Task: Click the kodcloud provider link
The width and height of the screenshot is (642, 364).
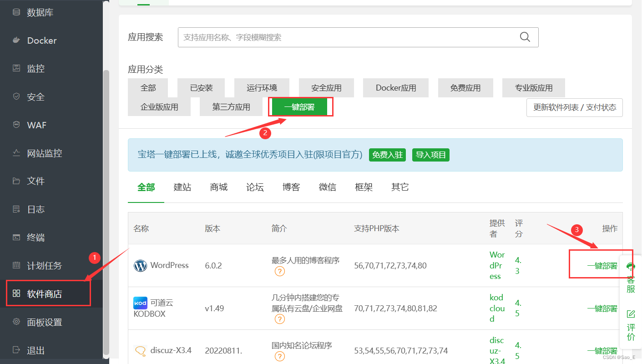Action: (x=497, y=308)
